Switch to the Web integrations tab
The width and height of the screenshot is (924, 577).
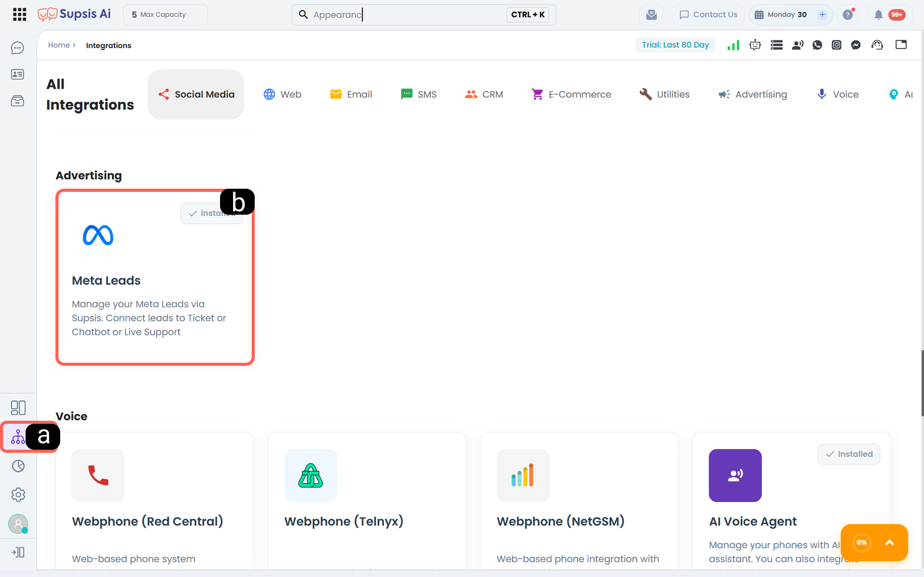pyautogui.click(x=282, y=94)
